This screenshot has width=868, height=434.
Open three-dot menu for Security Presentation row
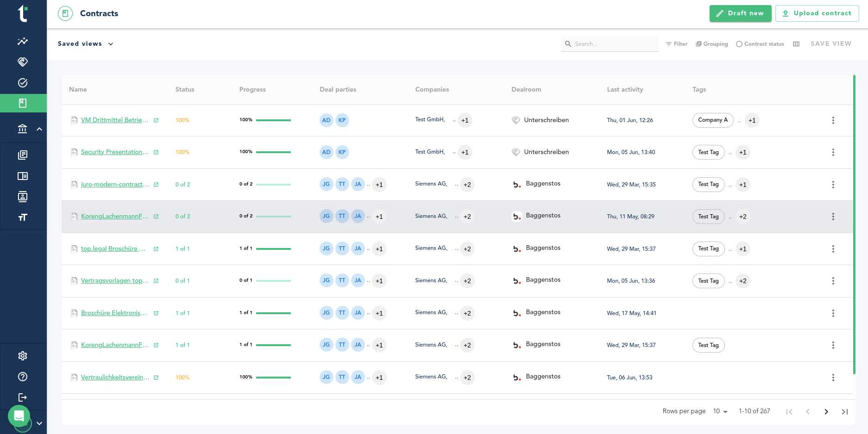point(833,152)
